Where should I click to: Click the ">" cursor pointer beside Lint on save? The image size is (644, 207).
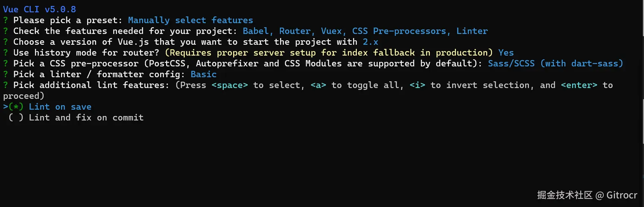[6, 107]
